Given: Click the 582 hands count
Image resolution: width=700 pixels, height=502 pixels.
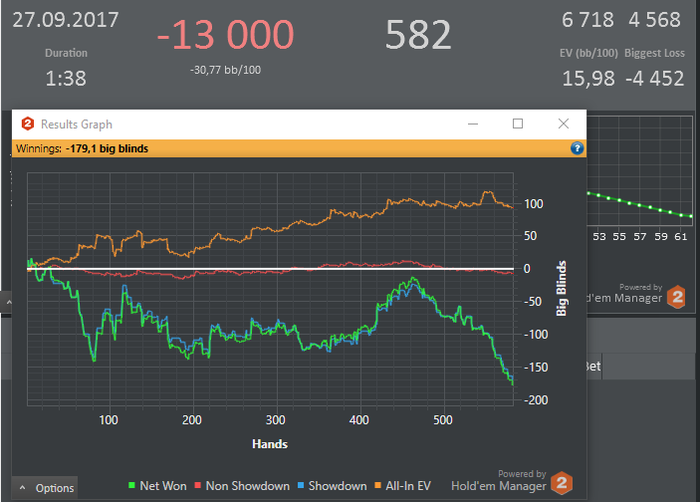Looking at the screenshot, I should [x=418, y=34].
